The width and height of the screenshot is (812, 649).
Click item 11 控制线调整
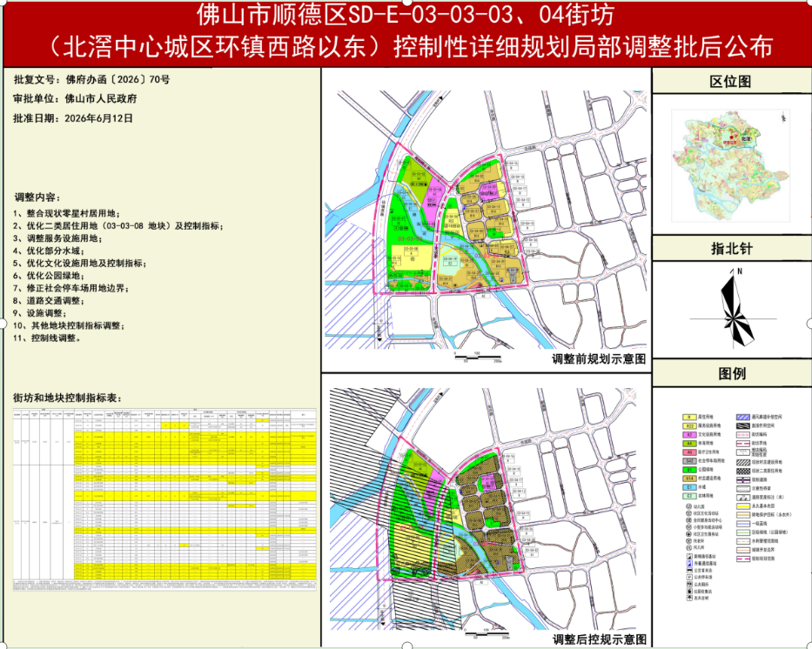tap(47, 338)
